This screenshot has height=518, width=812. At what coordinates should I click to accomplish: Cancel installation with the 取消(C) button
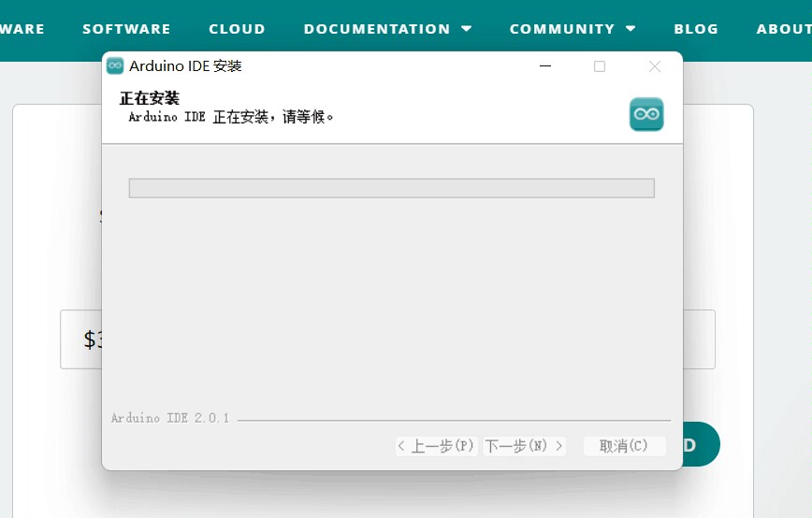624,446
